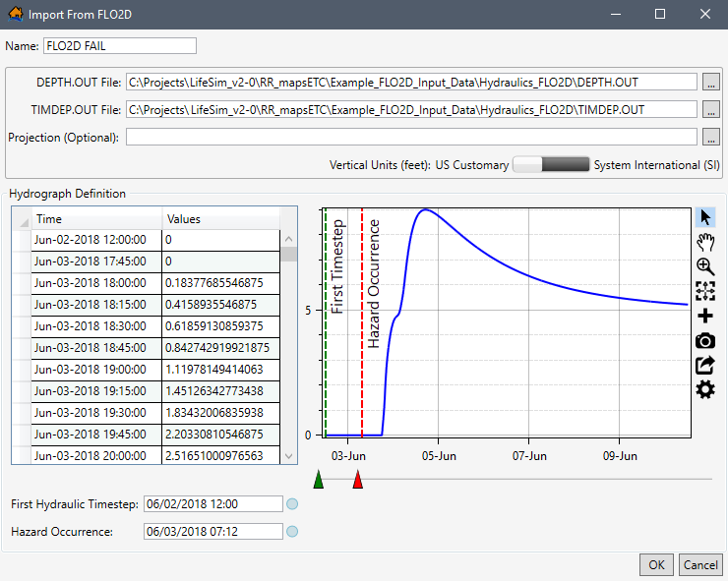Select cell Jun-03-2018 19:15:00
Viewport: 728px width, 581px height.
[x=96, y=391]
